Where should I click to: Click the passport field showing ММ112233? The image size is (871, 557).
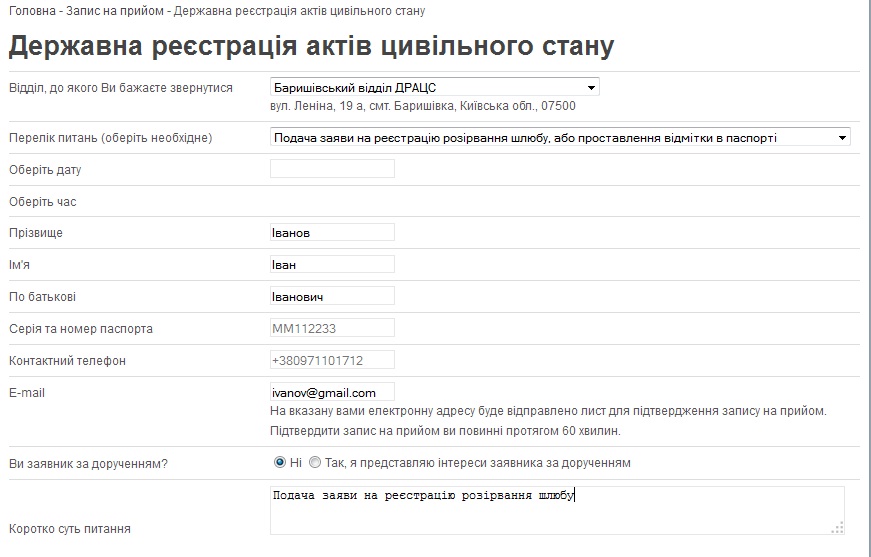(332, 328)
